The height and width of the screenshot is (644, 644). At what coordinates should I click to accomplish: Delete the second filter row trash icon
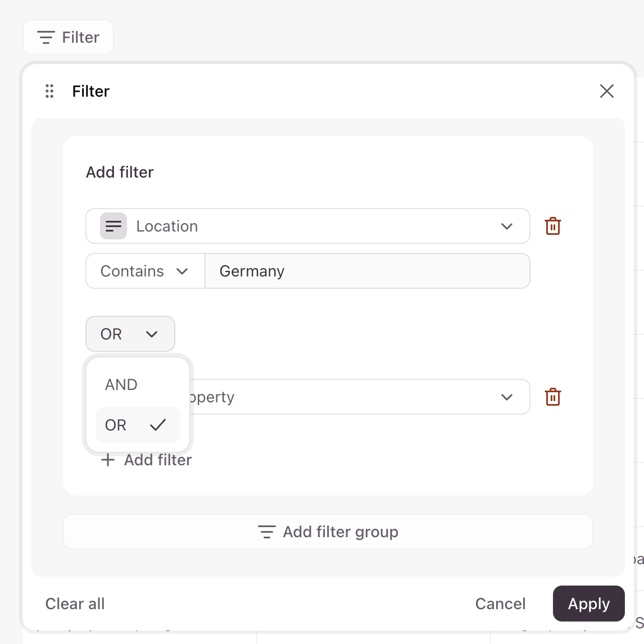pos(553,397)
